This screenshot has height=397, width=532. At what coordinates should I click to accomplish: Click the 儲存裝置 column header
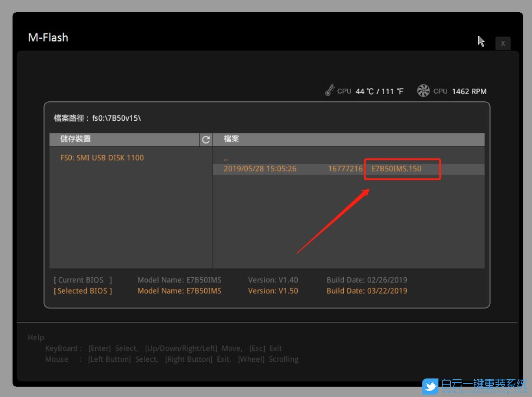click(x=76, y=139)
